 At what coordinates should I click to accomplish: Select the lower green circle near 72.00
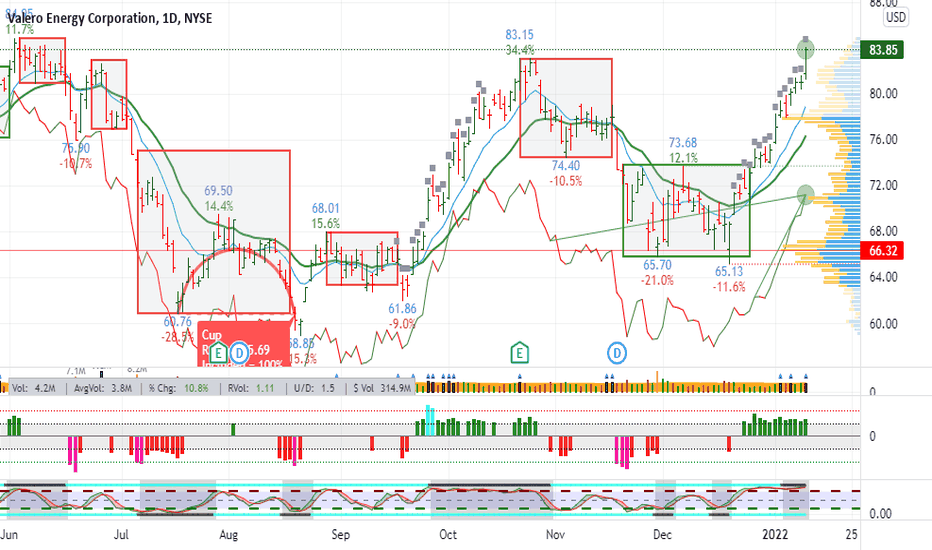tap(805, 194)
